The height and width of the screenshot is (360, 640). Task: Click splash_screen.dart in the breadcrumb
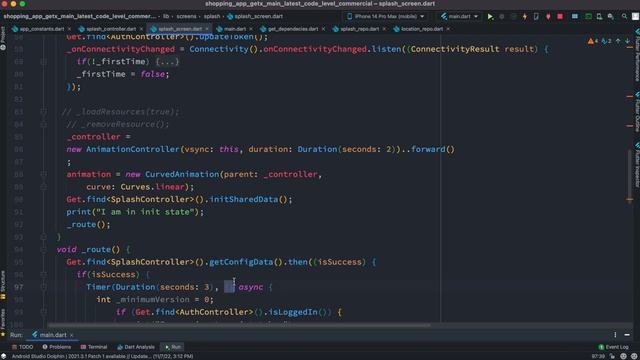coord(255,16)
